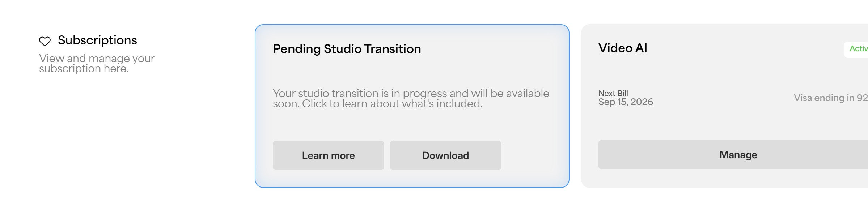
Task: Click the heart icon beside Subscriptions
Action: (45, 41)
